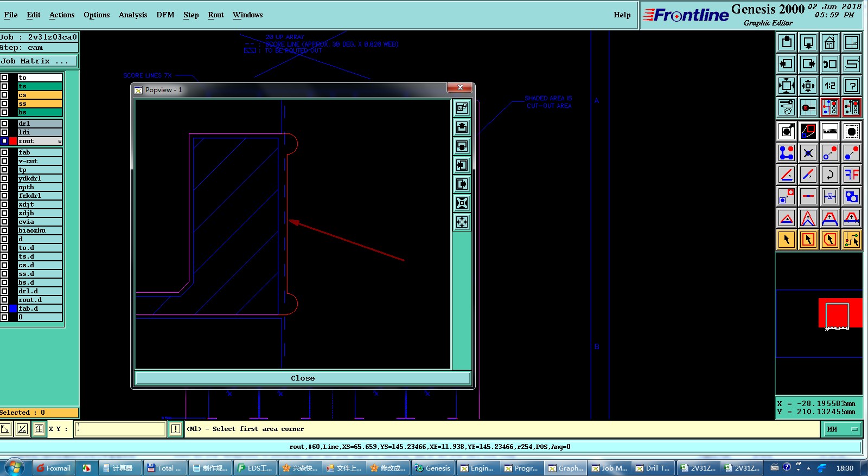Toggle display checkbox for layer 'fab.d'

click(x=4, y=308)
